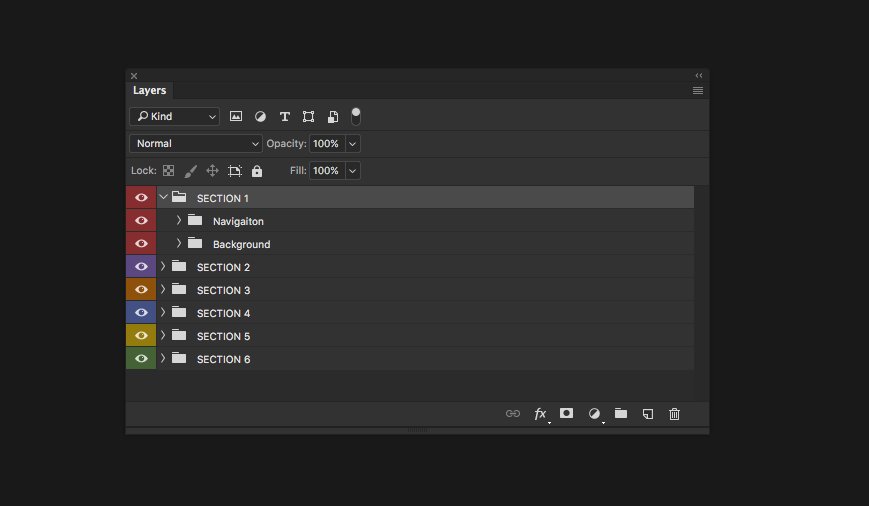
Task: Filter for shape layers icon
Action: (308, 116)
